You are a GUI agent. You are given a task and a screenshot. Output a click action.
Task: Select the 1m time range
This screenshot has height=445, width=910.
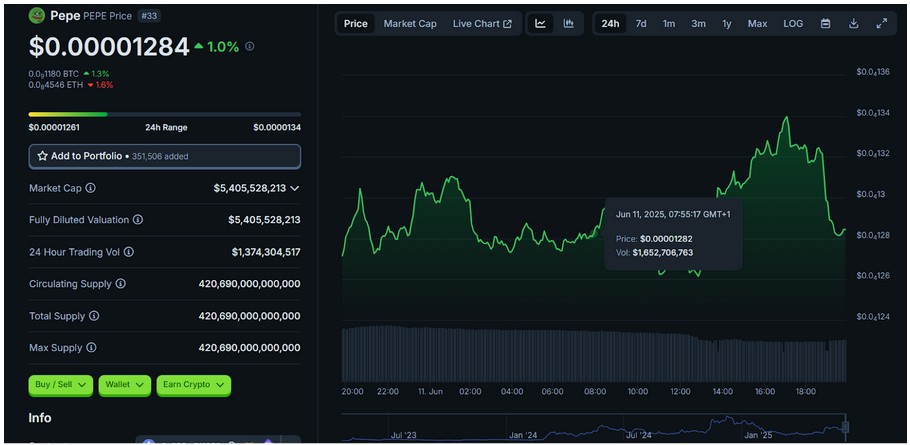(x=669, y=24)
